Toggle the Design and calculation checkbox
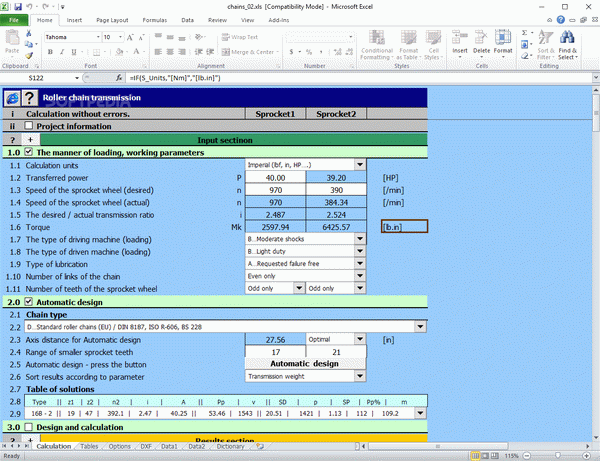The height and width of the screenshot is (461, 600). [29, 427]
